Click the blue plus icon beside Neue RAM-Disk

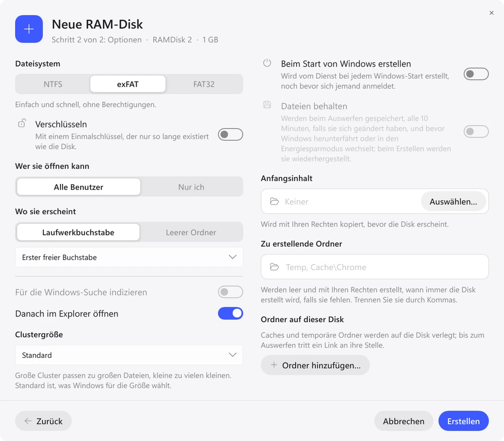point(29,29)
